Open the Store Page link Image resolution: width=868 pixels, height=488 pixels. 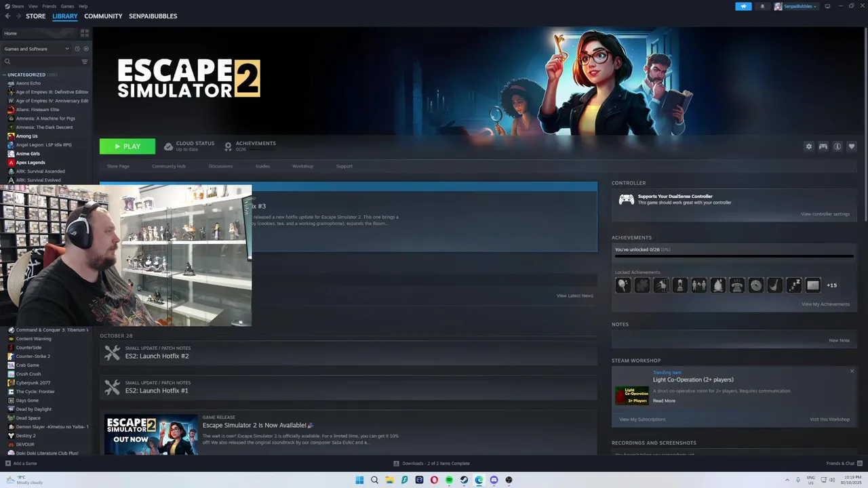pyautogui.click(x=118, y=166)
